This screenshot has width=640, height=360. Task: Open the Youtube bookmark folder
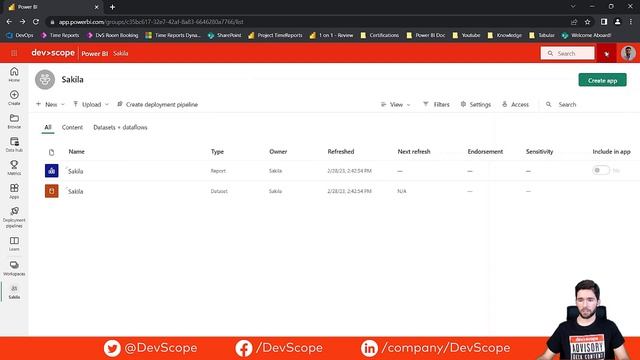[466, 36]
